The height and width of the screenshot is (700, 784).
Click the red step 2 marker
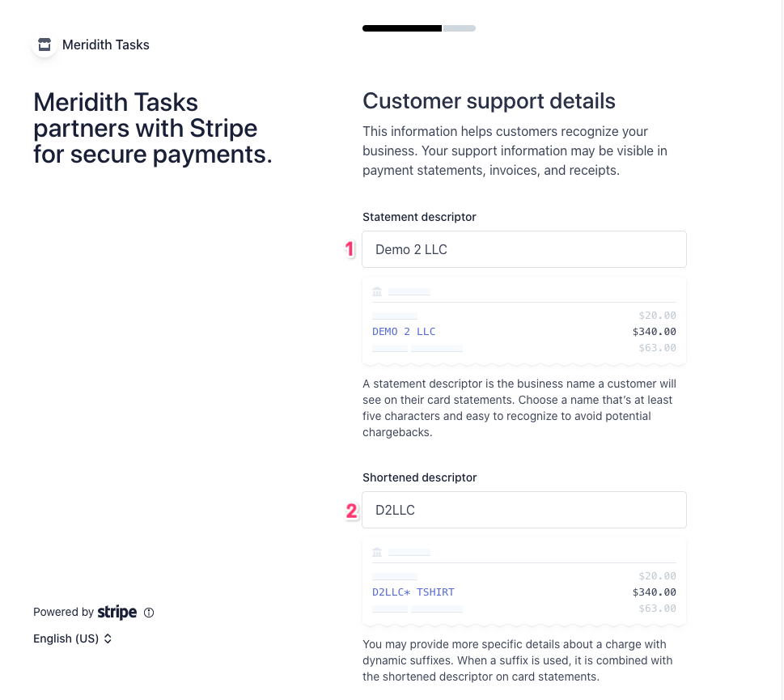tap(351, 511)
